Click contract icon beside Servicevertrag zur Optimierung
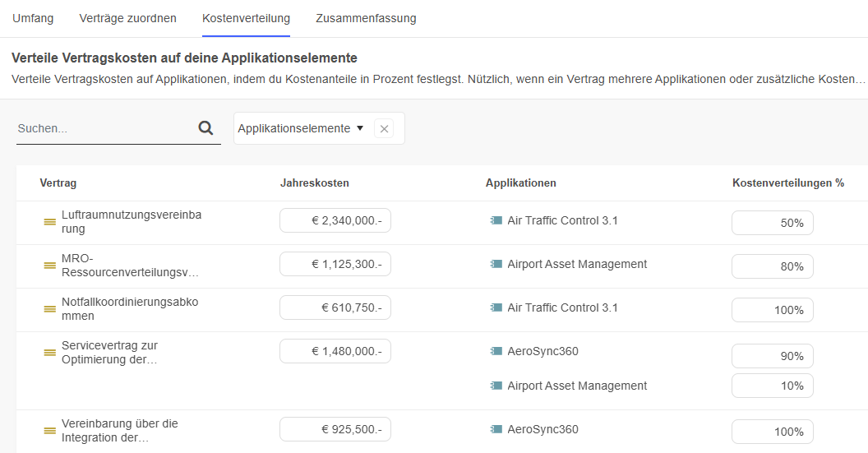The image size is (868, 453). (x=49, y=353)
